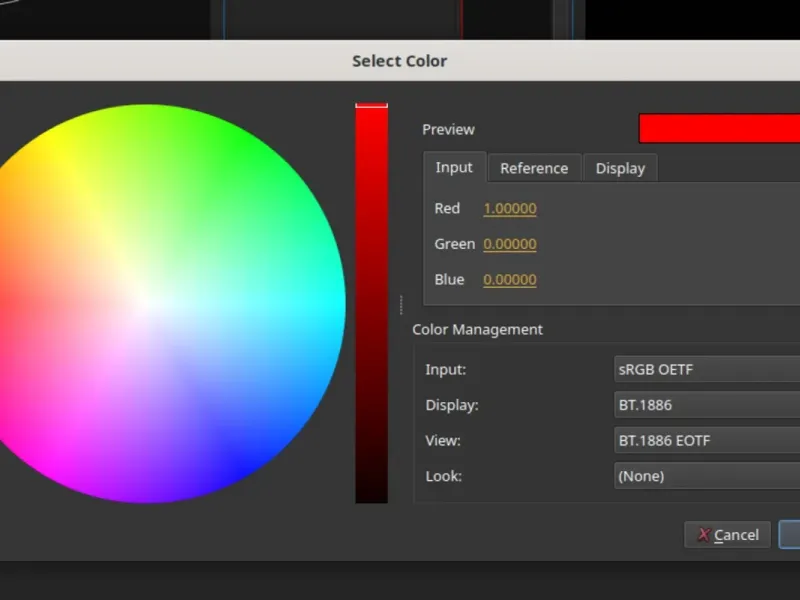The width and height of the screenshot is (800, 600).
Task: Click the Green value 0.00000 field
Action: [x=510, y=244]
